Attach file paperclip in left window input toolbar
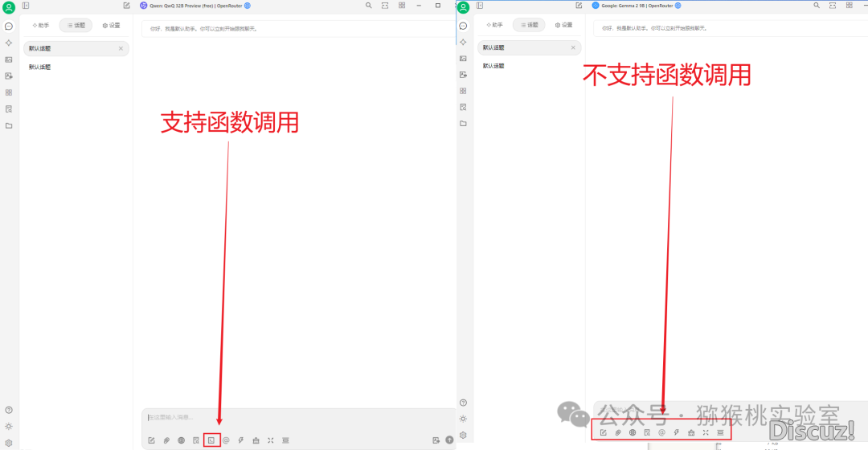This screenshot has height=450, width=868. click(x=166, y=440)
